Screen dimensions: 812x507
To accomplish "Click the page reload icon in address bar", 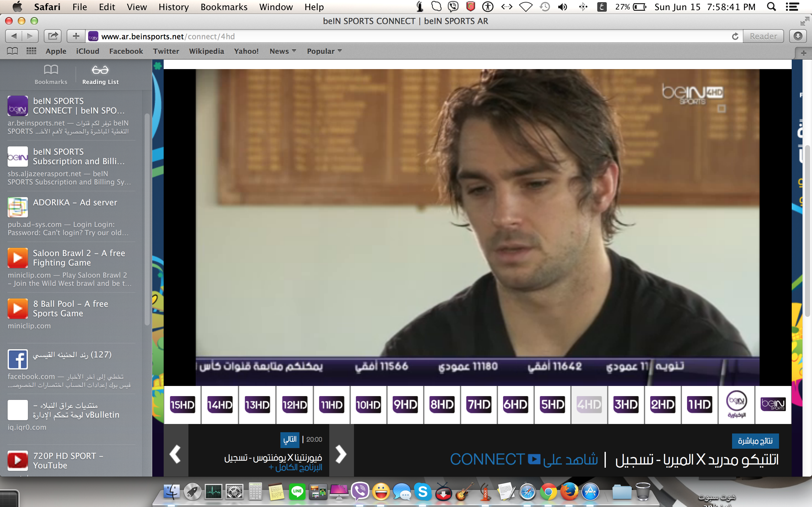I will [x=735, y=36].
